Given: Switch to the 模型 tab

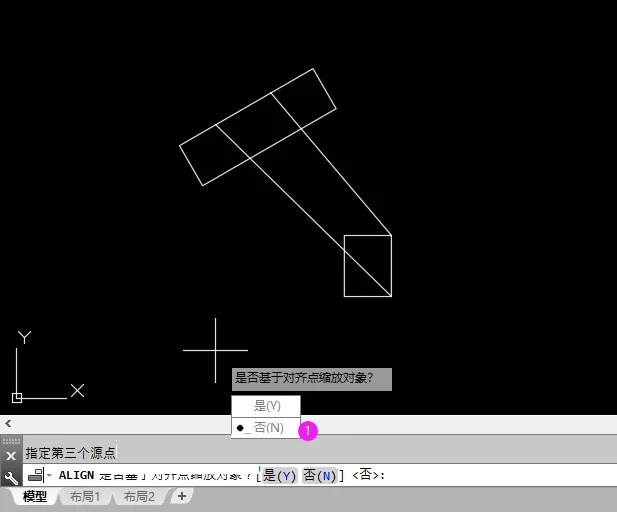Looking at the screenshot, I should pyautogui.click(x=35, y=496).
